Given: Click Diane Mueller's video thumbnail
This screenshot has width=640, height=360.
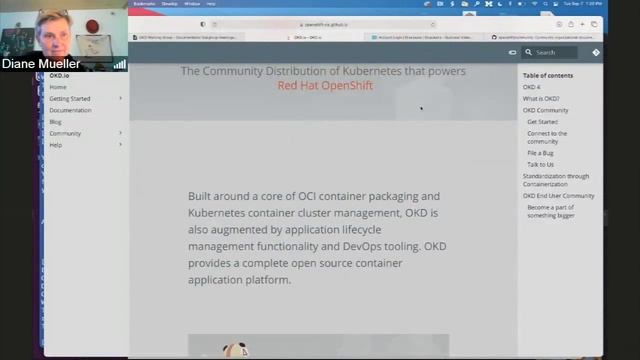Looking at the screenshot, I should tap(64, 36).
